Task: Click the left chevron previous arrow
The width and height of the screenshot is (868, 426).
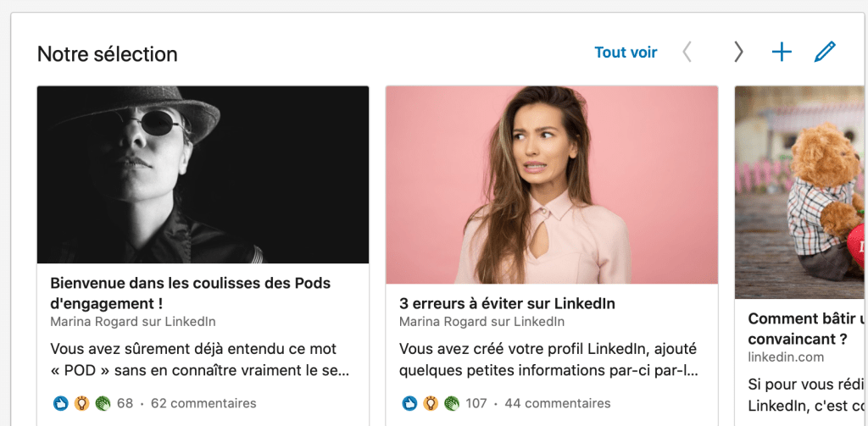Action: pos(687,53)
